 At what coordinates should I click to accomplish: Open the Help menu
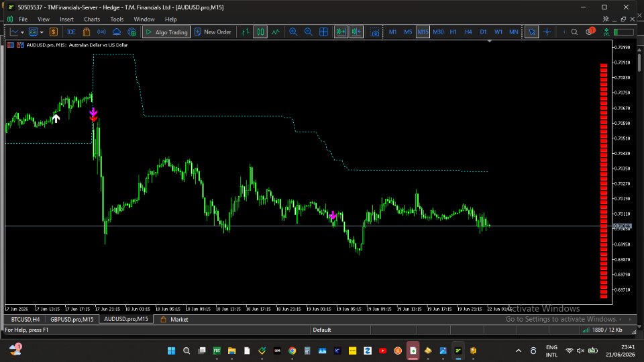click(x=171, y=19)
